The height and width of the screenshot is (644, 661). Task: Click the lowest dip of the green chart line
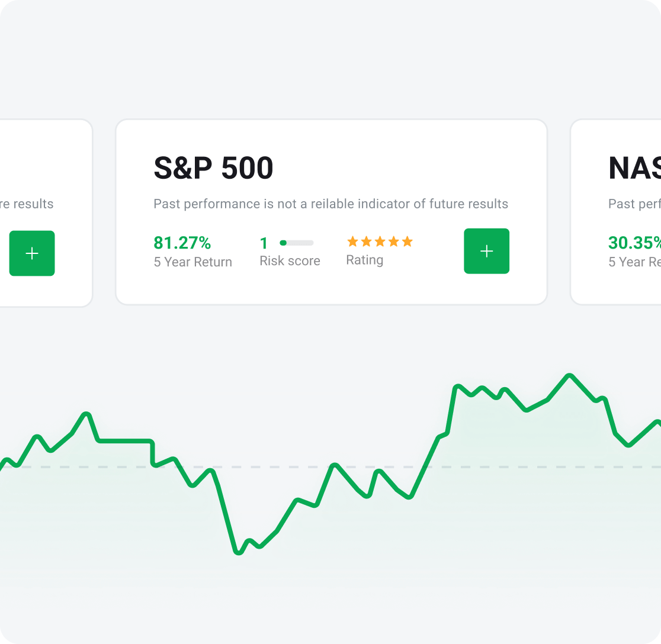point(238,552)
